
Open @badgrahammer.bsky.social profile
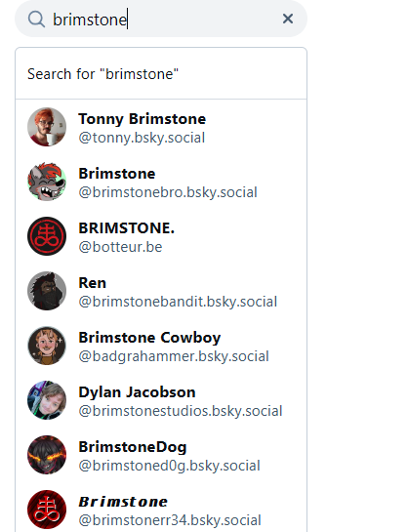174,356
